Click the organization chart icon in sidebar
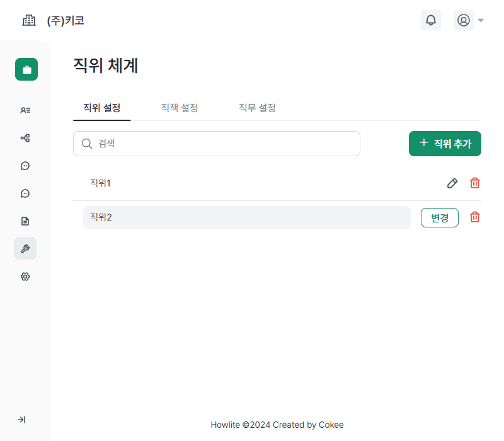Screen dimensions: 504x441 (x=25, y=138)
